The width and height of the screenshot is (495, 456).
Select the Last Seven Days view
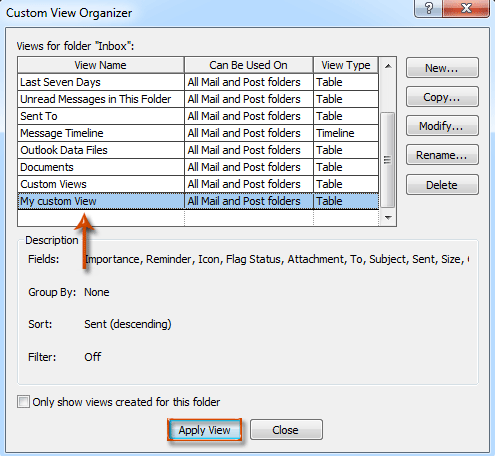click(198, 82)
